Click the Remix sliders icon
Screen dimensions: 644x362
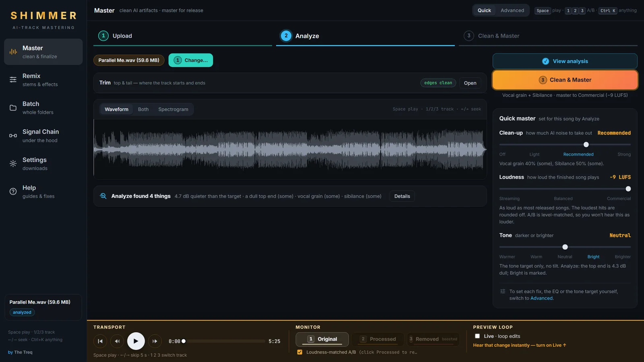point(13,80)
